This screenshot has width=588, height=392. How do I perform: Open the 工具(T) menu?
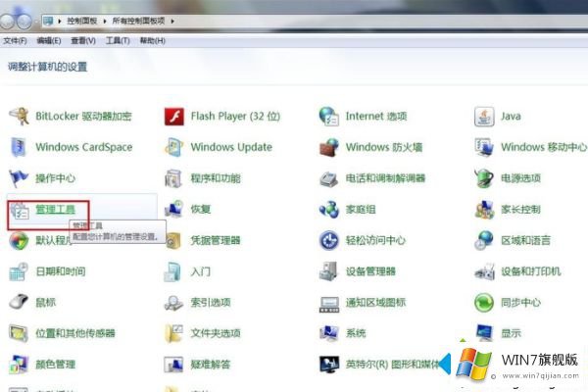[x=118, y=40]
